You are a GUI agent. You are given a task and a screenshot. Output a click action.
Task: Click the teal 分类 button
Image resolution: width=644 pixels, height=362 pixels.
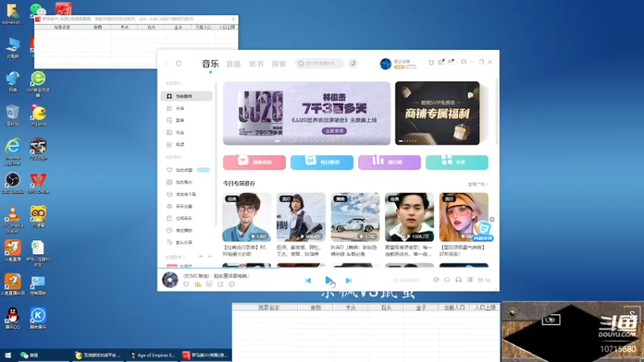pos(456,162)
